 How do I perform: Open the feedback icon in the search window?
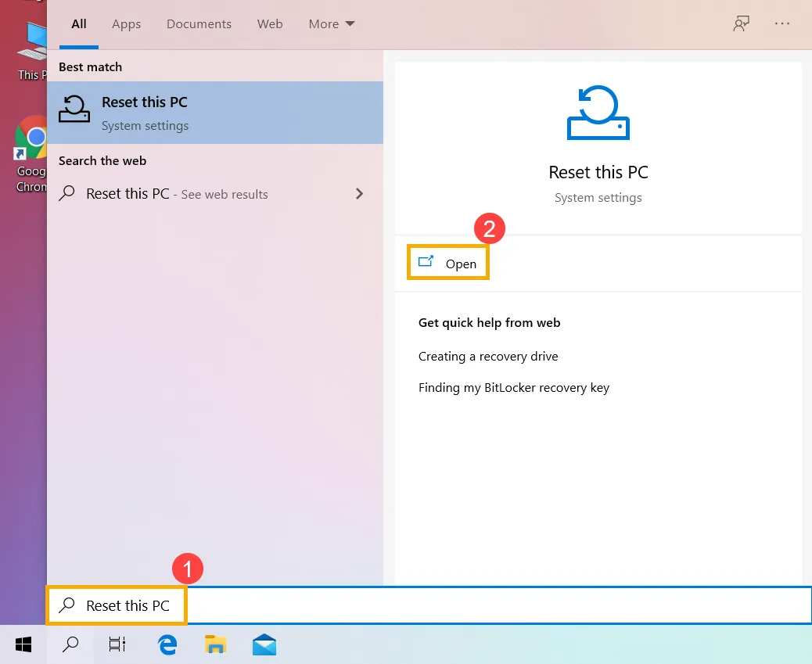click(x=741, y=23)
